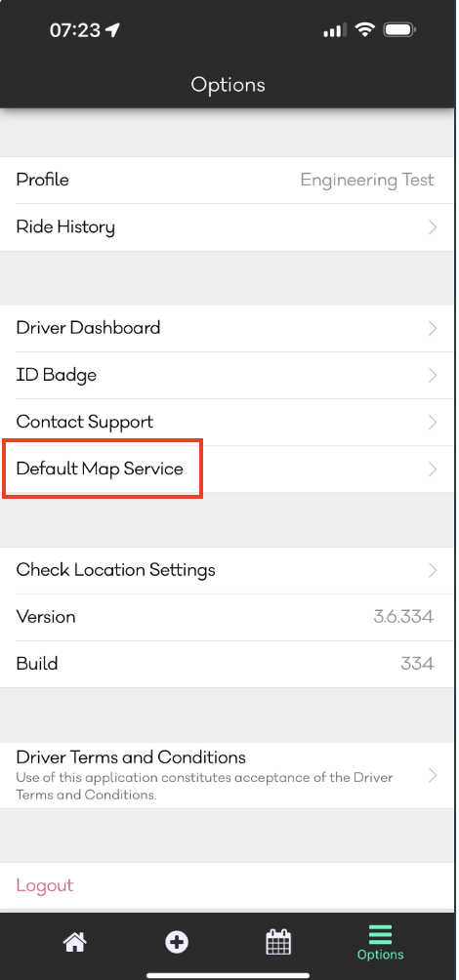The image size is (459, 980).
Task: Select the Options hamburger icon
Action: [x=380, y=934]
